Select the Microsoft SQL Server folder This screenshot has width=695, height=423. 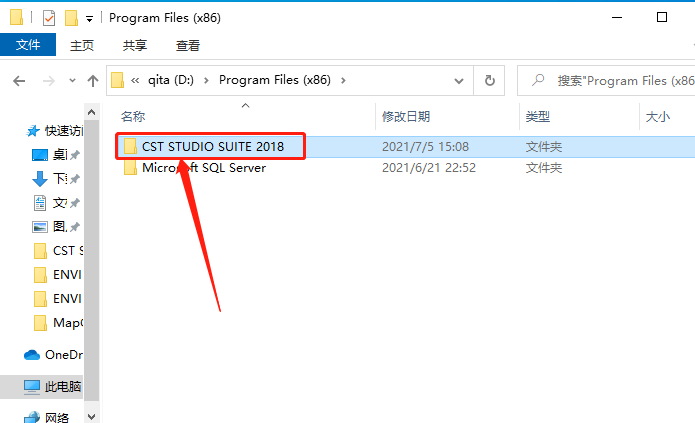204,168
